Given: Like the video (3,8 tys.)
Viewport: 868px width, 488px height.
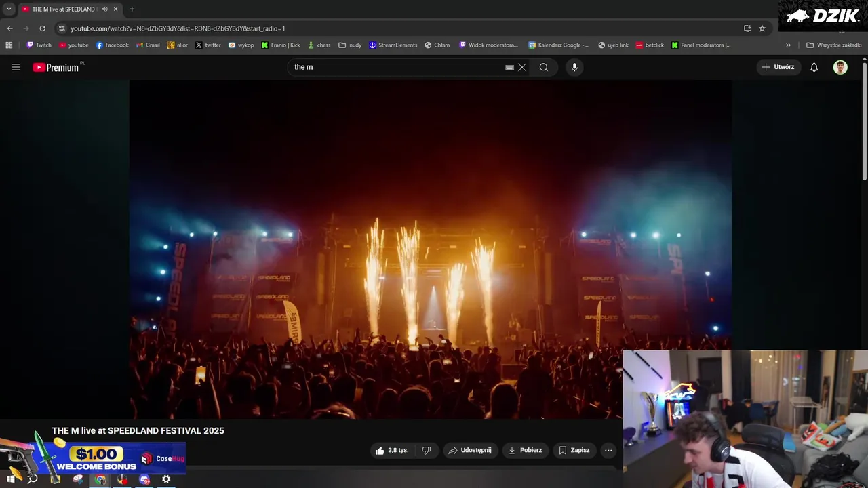Looking at the screenshot, I should click(x=393, y=450).
